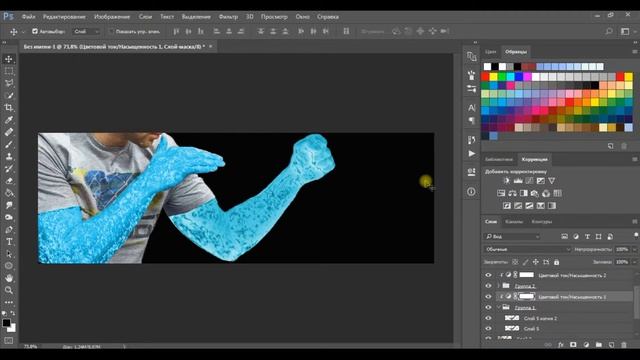This screenshot has width=640, height=360.
Task: Add a Color Balance adjustment (scales icon)
Action: (x=512, y=193)
